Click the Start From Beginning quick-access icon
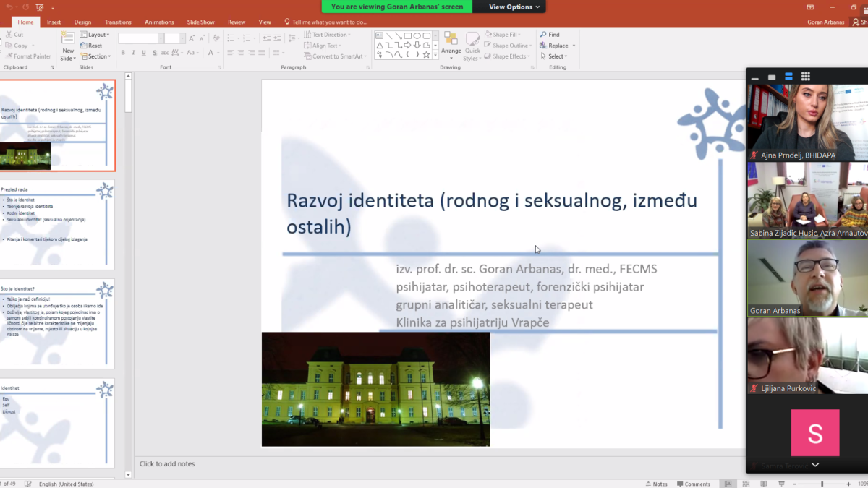Screen dimensions: 868x488 coord(40,7)
